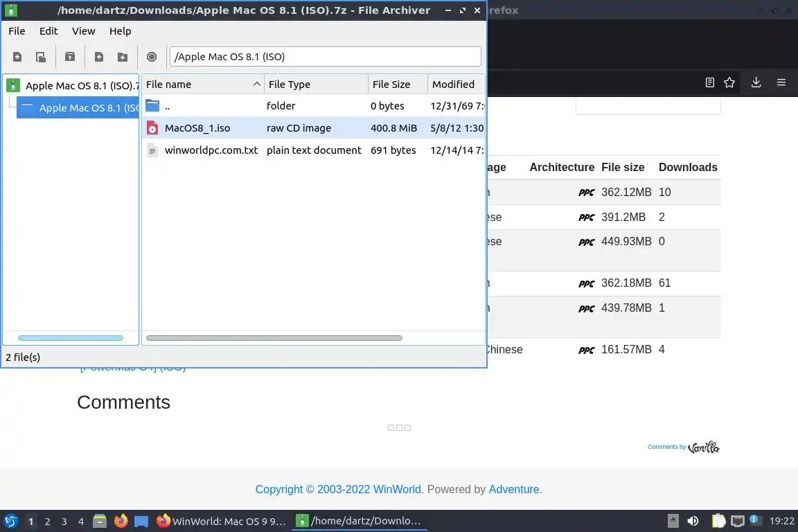Click the New archive toolbar icon
Viewport: 798px width, 532px height.
[x=17, y=57]
